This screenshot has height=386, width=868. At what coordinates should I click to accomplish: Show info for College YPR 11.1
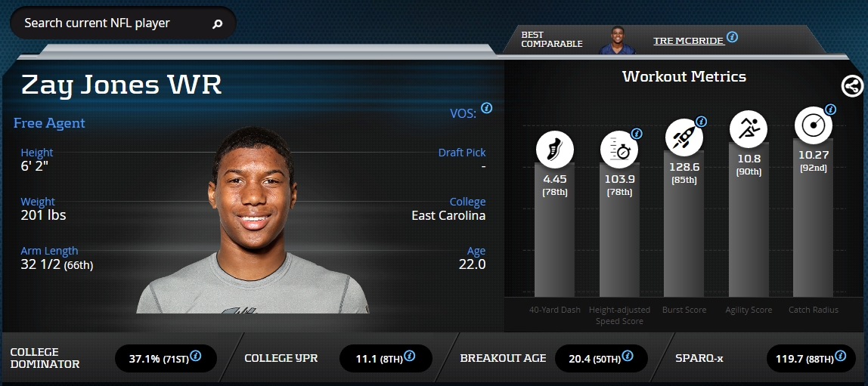(409, 356)
